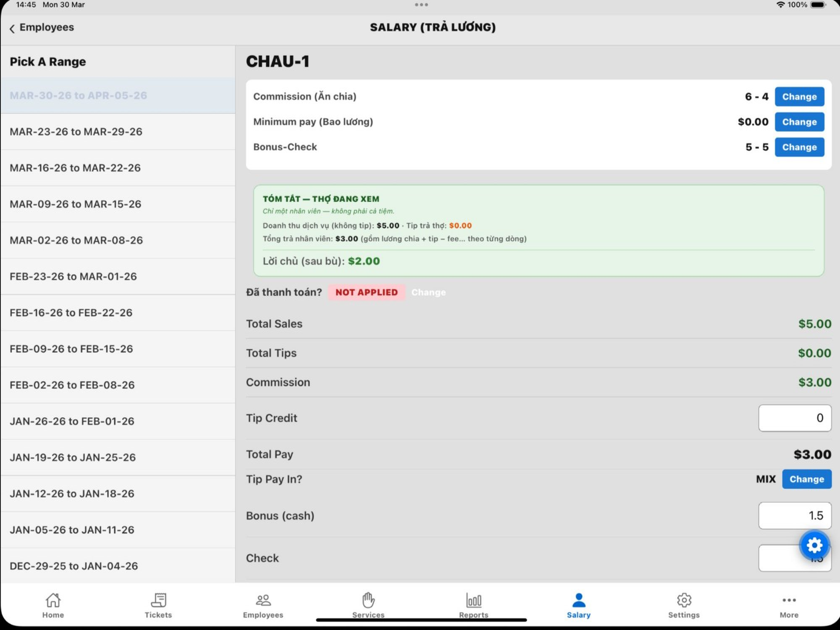Screen dimensions: 840x630
Task: Select range DEC-29-25 to JAN-04-26
Action: pos(118,566)
